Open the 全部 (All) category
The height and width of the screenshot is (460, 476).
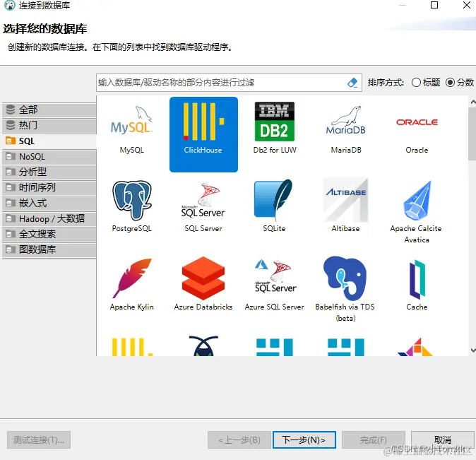(49, 110)
